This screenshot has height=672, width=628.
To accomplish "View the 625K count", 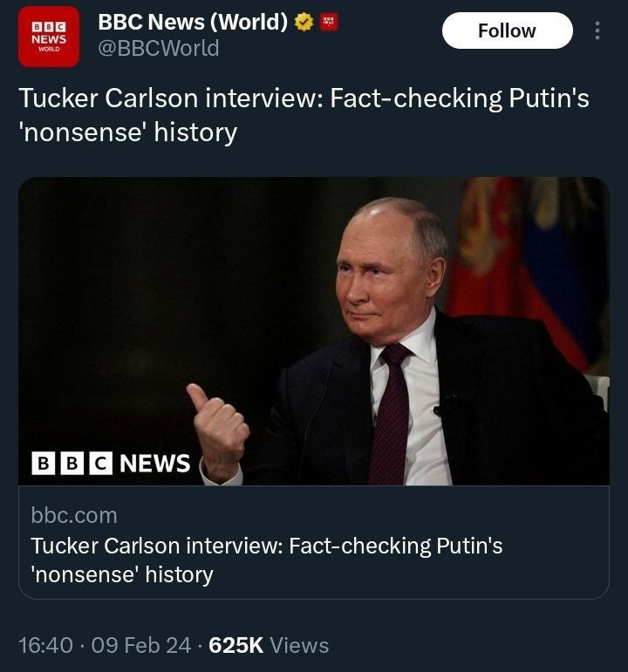I will pos(235,646).
